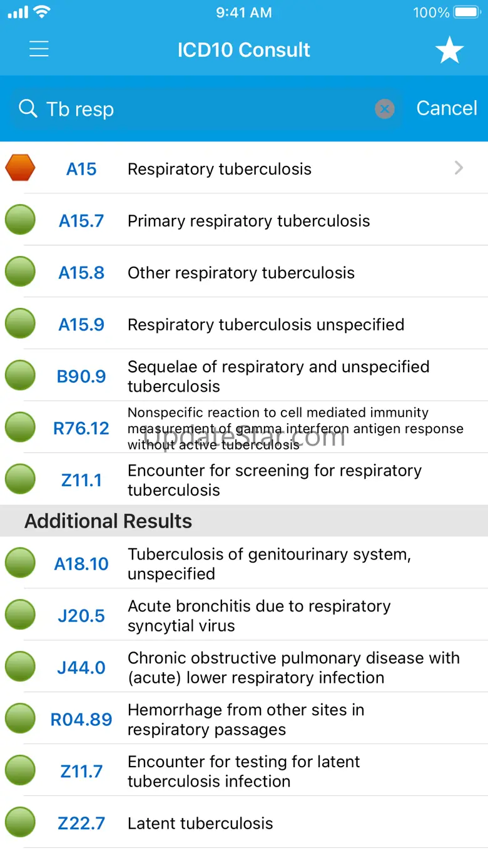Open A18.10 genitourinary tuberculosis result

(269, 564)
